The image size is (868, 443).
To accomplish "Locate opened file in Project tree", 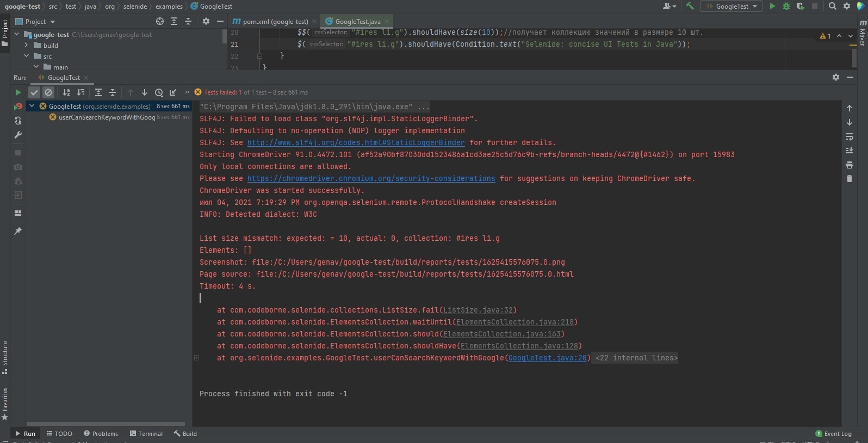I will (160, 22).
